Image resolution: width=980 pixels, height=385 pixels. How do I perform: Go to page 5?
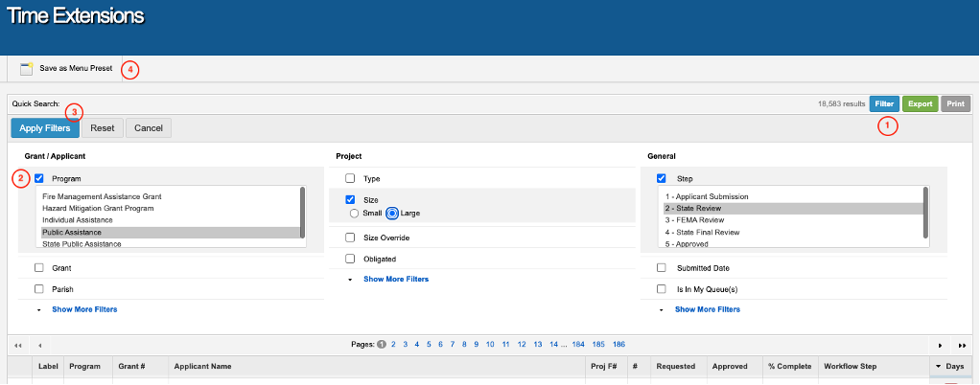tap(430, 345)
